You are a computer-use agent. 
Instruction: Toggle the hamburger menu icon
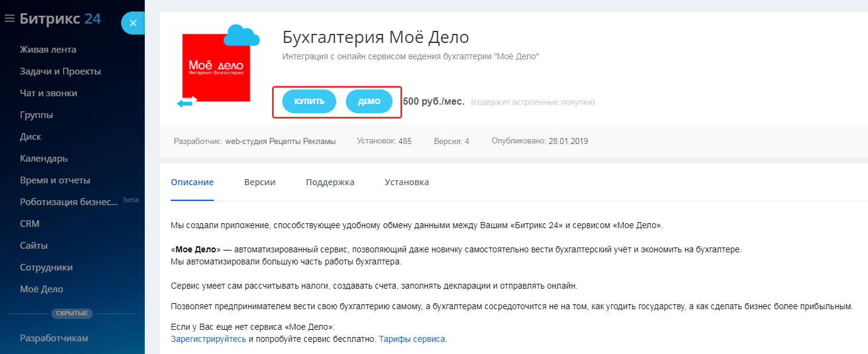click(9, 19)
